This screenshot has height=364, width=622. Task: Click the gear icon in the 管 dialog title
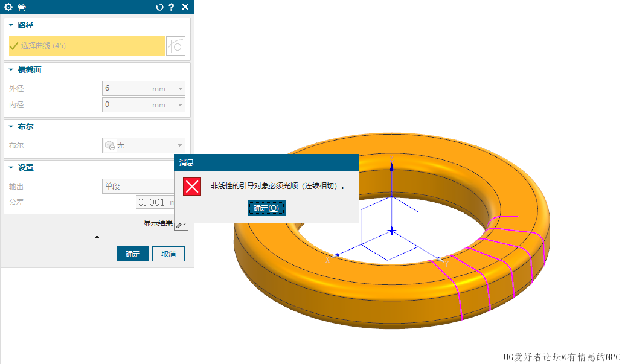(x=8, y=7)
